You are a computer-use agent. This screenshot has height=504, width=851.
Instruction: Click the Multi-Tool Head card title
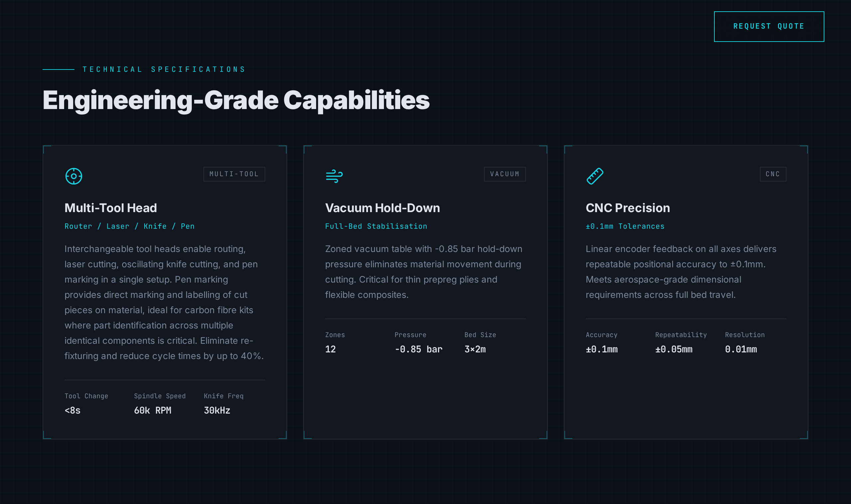(111, 208)
